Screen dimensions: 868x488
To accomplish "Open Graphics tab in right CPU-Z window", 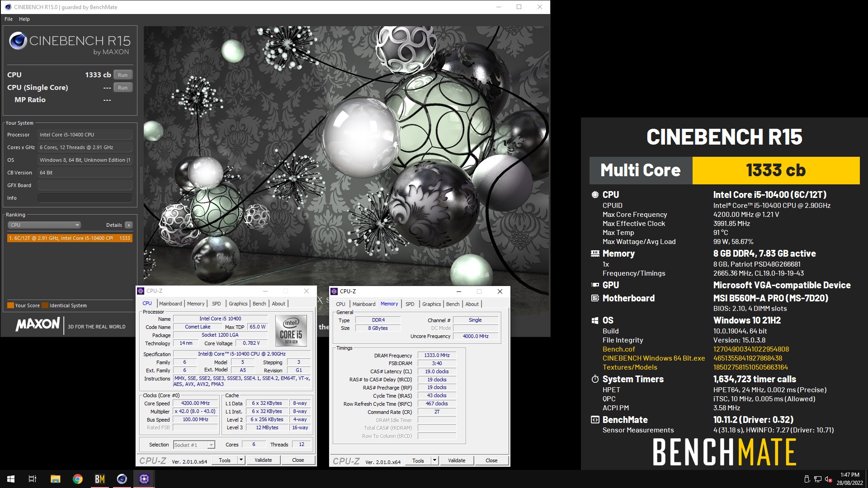I will coord(432,304).
